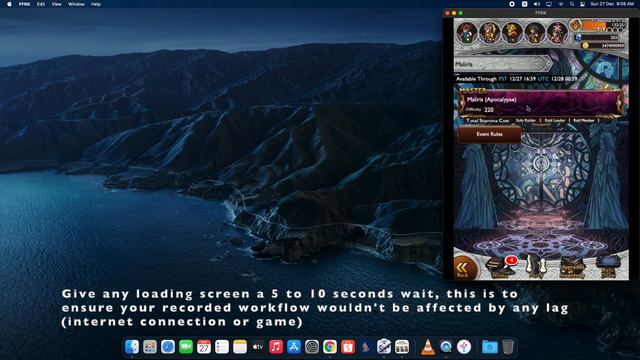The image size is (640, 360).
Task: Open the Help menu
Action: (x=96, y=4)
